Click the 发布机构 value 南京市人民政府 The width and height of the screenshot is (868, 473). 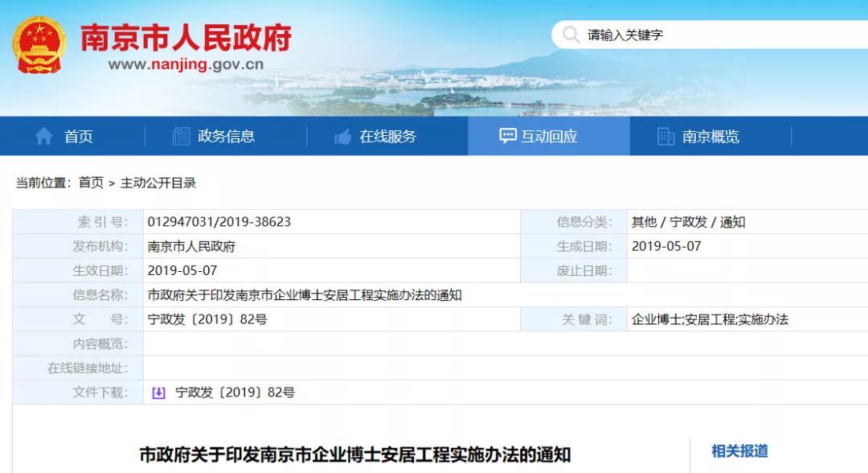(191, 246)
